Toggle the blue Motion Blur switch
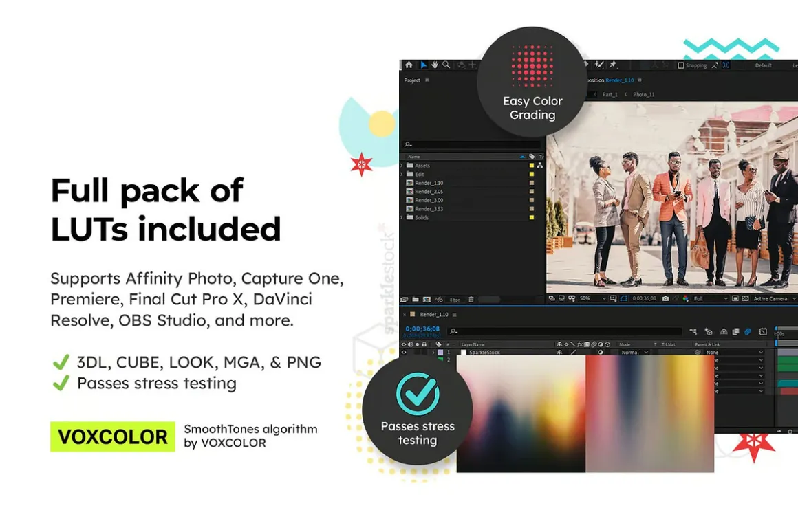Image resolution: width=798 pixels, height=532 pixels. (748, 331)
